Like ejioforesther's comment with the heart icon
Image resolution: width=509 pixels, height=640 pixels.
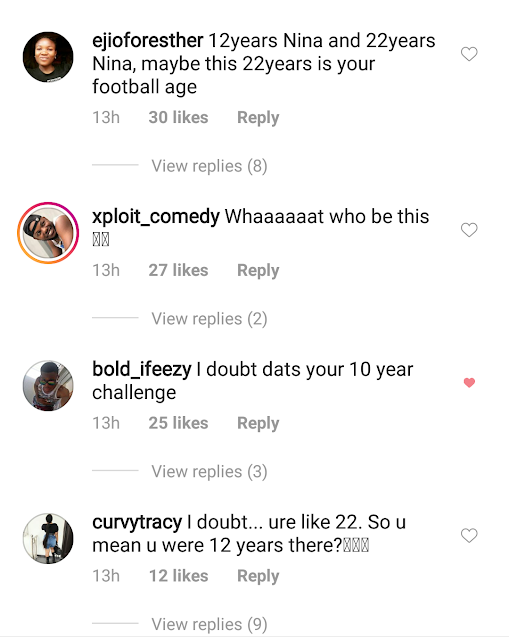[469, 54]
